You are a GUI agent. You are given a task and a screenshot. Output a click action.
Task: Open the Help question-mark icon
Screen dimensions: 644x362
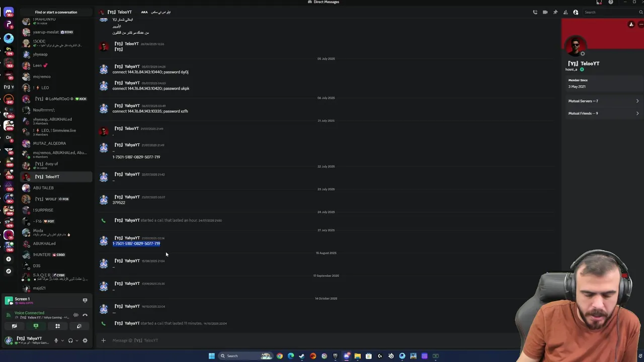coord(610,2)
